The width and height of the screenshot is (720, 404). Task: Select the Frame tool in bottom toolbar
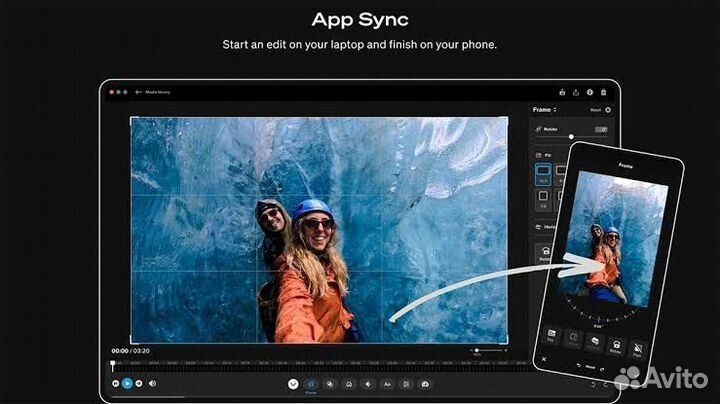coord(310,384)
